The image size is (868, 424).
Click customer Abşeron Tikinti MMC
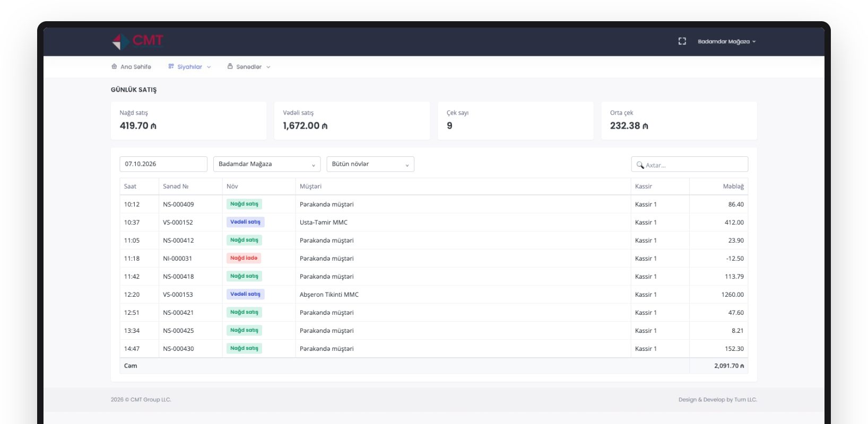point(329,295)
